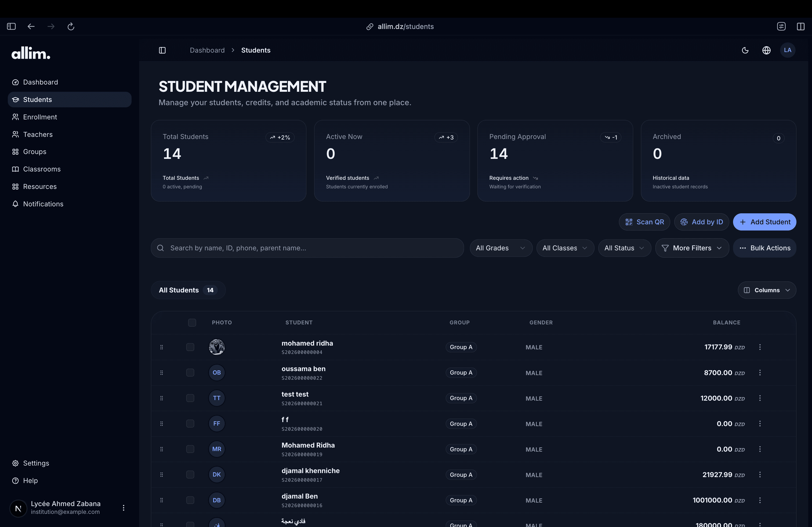
Task: Click Dashboard breadcrumb link
Action: coord(207,50)
